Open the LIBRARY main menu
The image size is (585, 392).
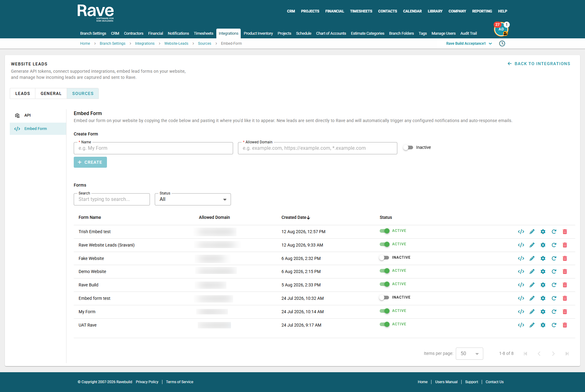click(435, 11)
